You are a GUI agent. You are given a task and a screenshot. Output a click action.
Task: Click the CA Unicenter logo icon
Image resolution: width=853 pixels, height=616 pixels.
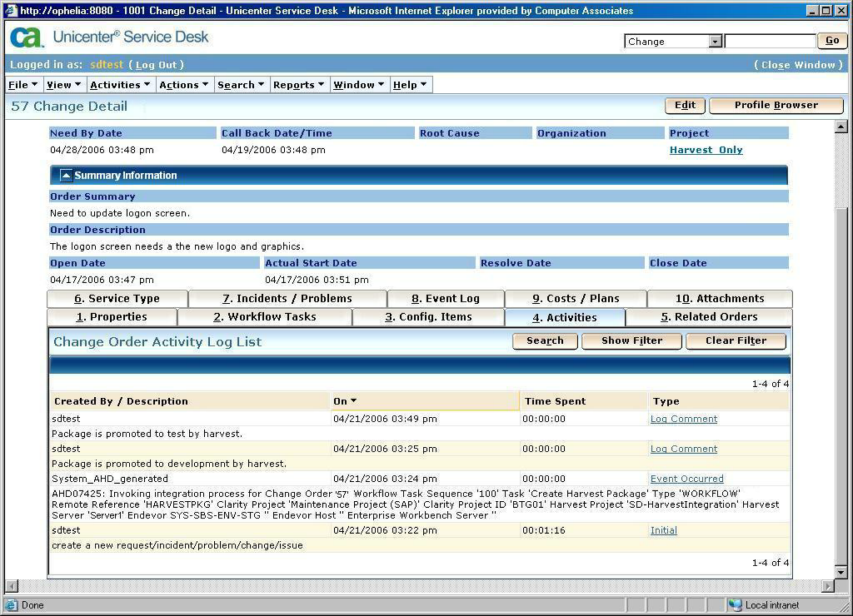(26, 37)
